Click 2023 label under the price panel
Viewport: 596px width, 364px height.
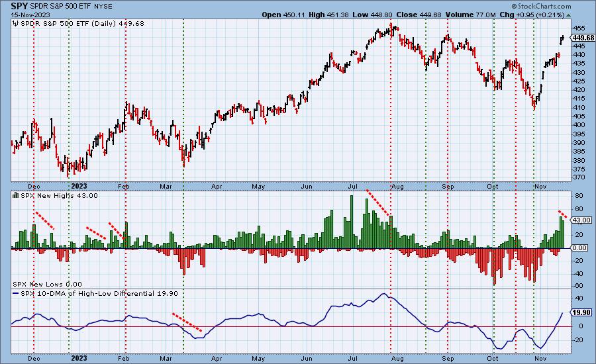[79, 186]
